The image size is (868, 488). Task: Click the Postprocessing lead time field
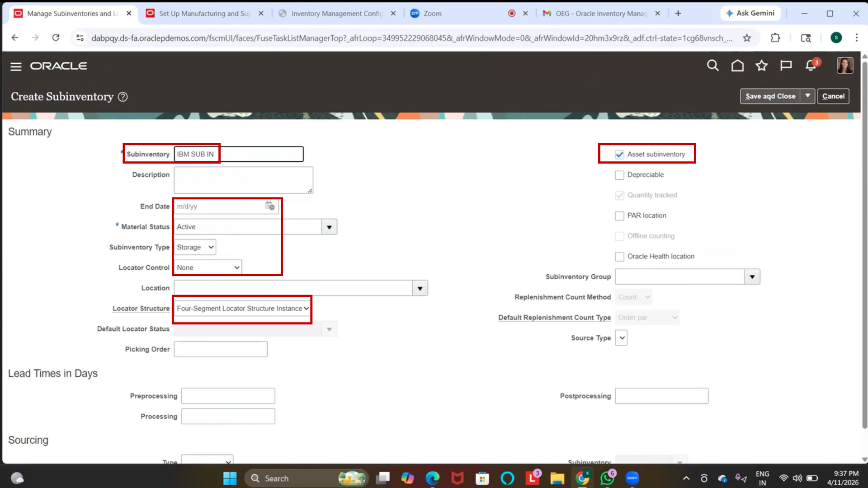coord(662,396)
